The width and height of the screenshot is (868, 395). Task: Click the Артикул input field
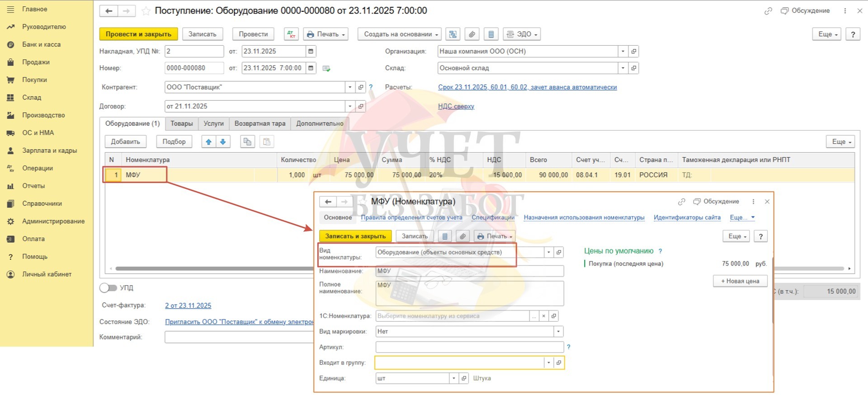469,347
